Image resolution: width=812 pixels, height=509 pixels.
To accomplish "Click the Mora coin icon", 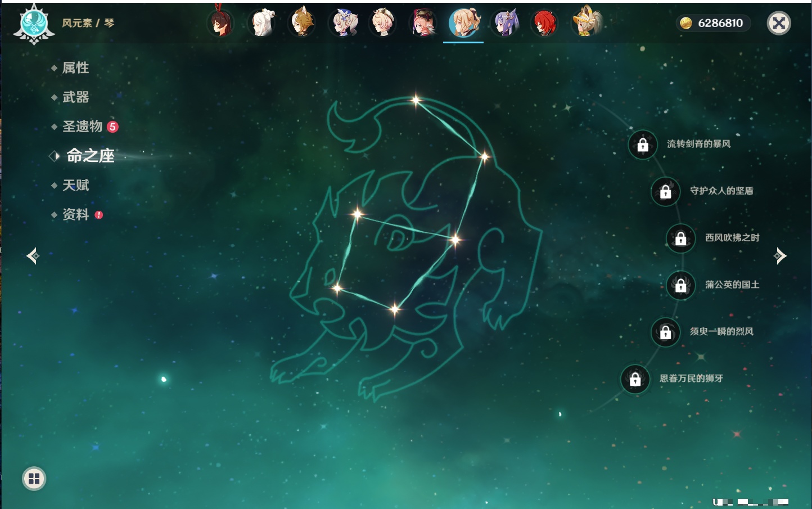I will pos(685,23).
